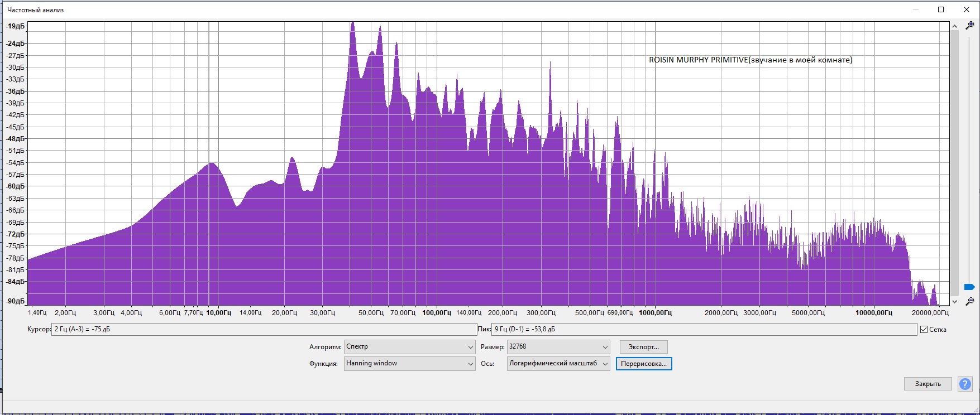This screenshot has width=980, height=415.
Task: Open the Алгоритм dropdown showing Спектр
Action: pos(410,347)
